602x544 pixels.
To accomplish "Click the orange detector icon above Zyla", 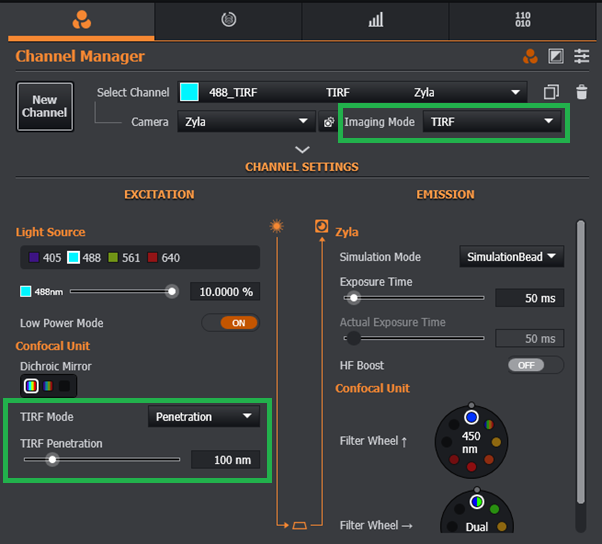I will (321, 226).
